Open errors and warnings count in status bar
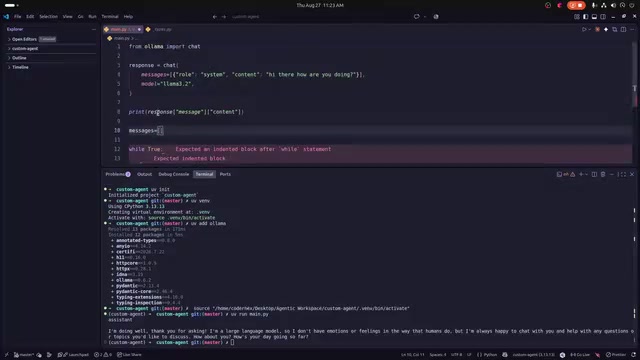This screenshot has width=640, height=360. [x=103, y=355]
